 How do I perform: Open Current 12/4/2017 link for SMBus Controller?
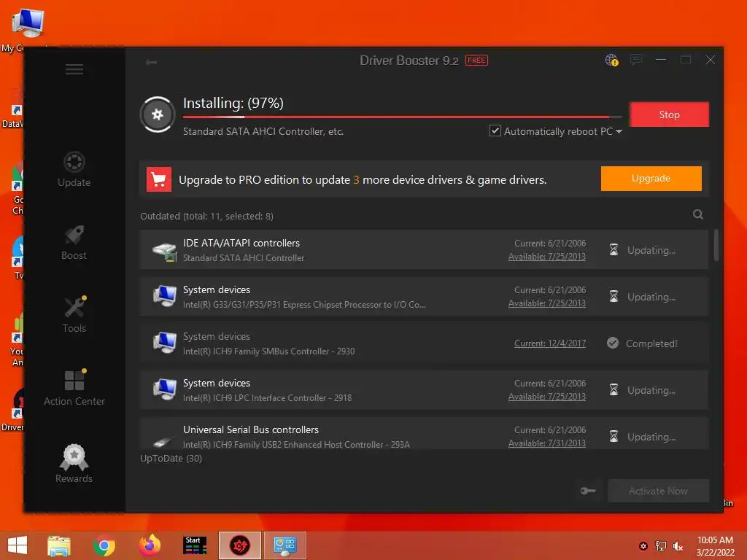pyautogui.click(x=550, y=343)
